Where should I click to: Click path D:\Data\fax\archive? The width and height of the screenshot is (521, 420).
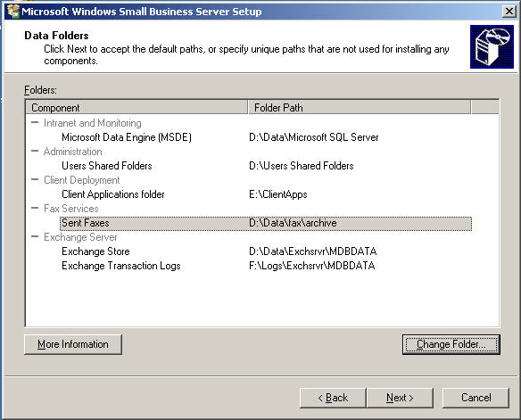coord(293,223)
